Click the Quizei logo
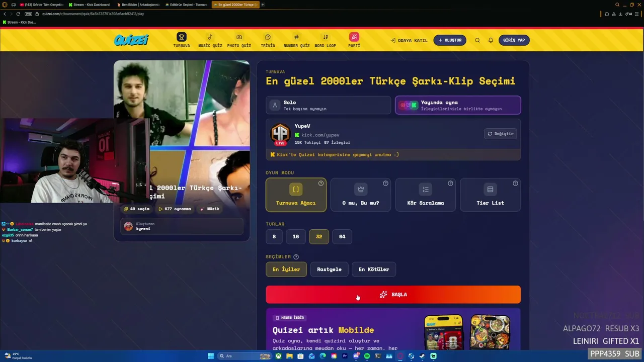This screenshot has height=362, width=644. [x=131, y=40]
